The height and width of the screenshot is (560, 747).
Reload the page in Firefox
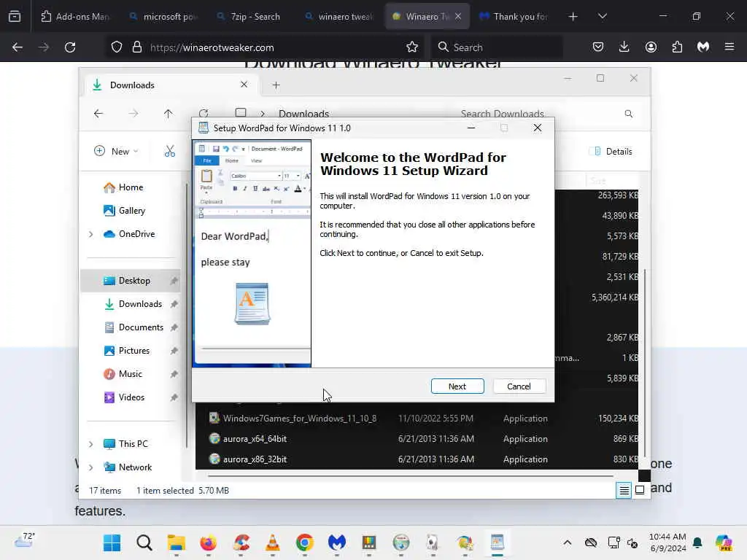click(x=70, y=47)
